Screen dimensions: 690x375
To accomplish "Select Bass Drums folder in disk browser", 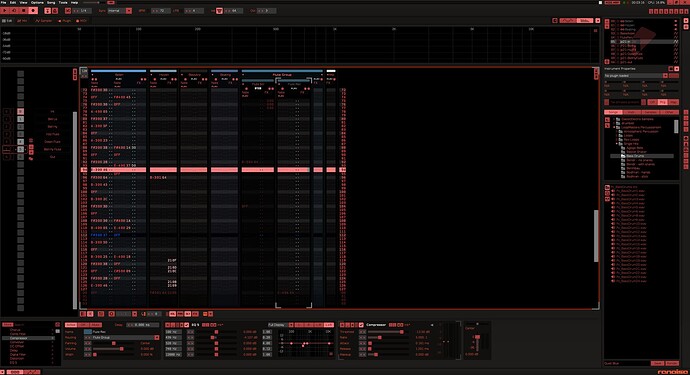I will 635,156.
